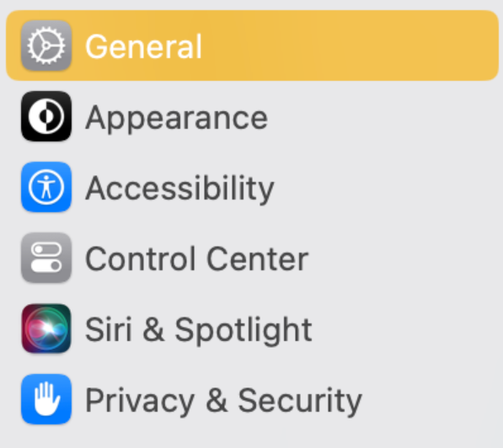Click the colorful Siri orb icon
This screenshot has width=503, height=448.
point(46,328)
